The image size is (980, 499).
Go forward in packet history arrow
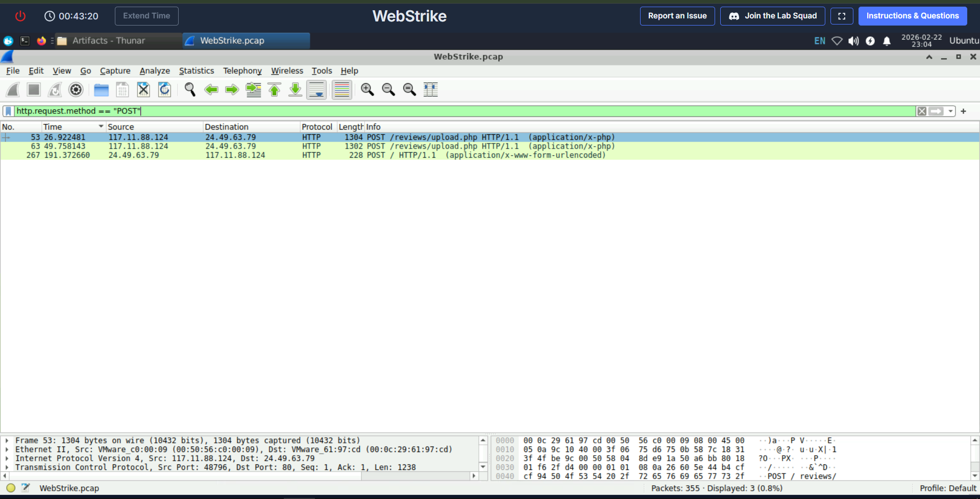(232, 90)
